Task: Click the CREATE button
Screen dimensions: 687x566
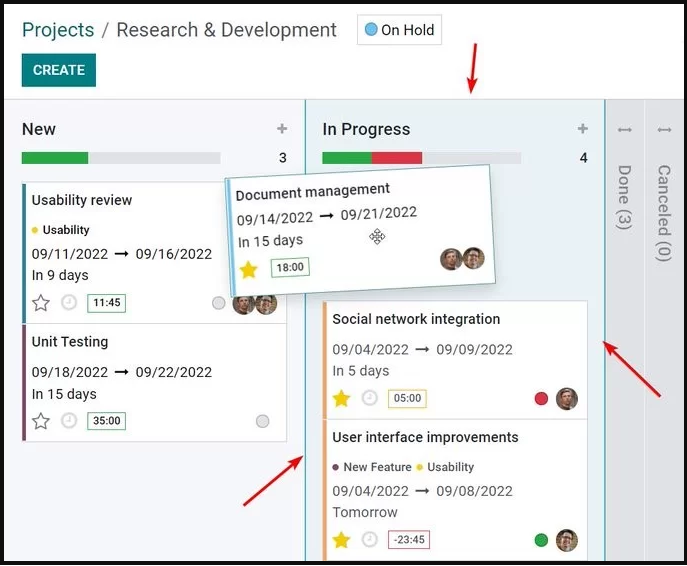Action: [x=59, y=70]
